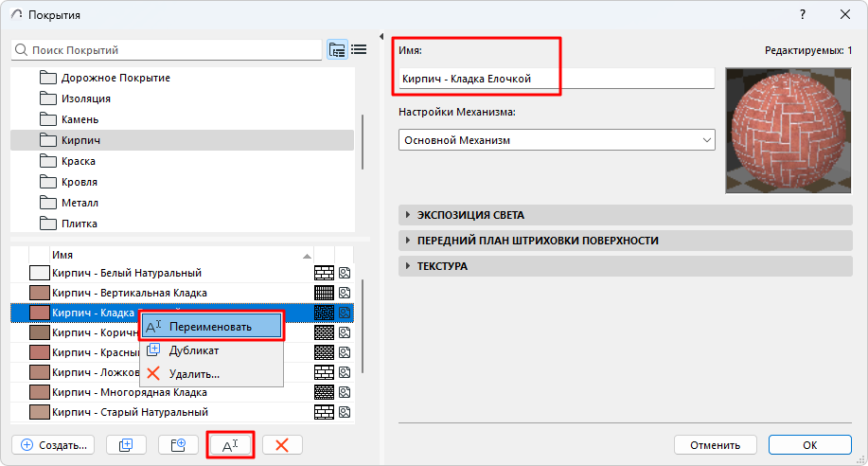Click texture icon in selected Кирпич - Кладка row

pyautogui.click(x=345, y=313)
